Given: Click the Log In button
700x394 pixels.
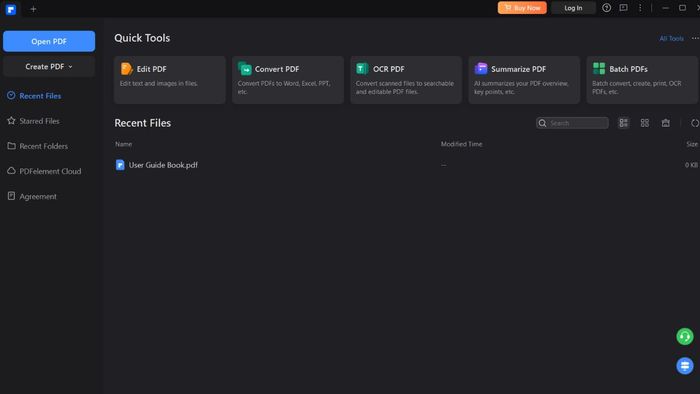Looking at the screenshot, I should [x=573, y=8].
